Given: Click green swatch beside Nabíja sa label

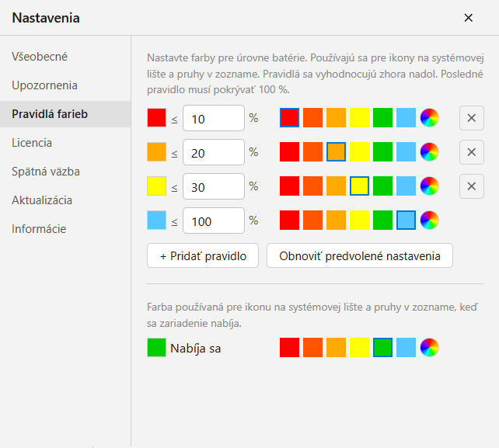Looking at the screenshot, I should [x=156, y=348].
